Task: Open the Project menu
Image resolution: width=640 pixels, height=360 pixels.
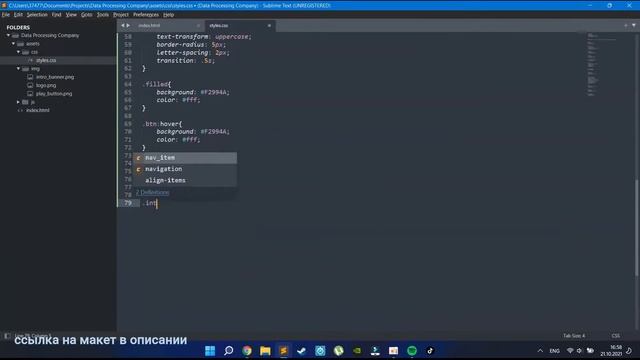Action: (121, 15)
